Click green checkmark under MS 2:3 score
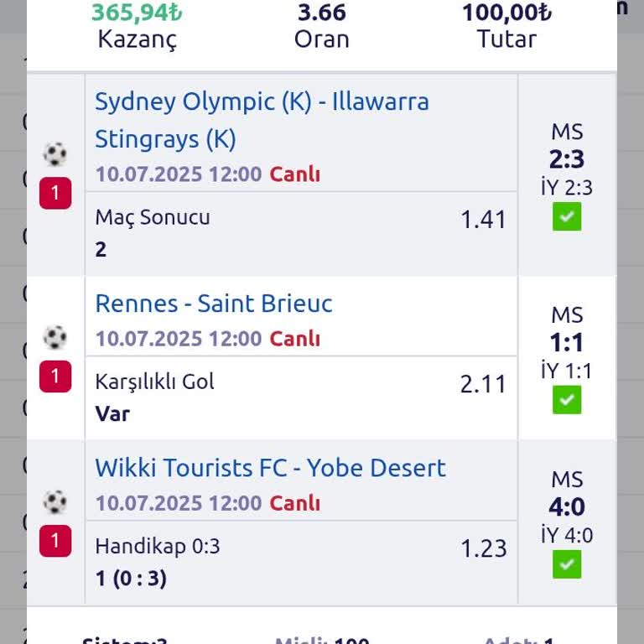The height and width of the screenshot is (644, 644). (x=567, y=218)
